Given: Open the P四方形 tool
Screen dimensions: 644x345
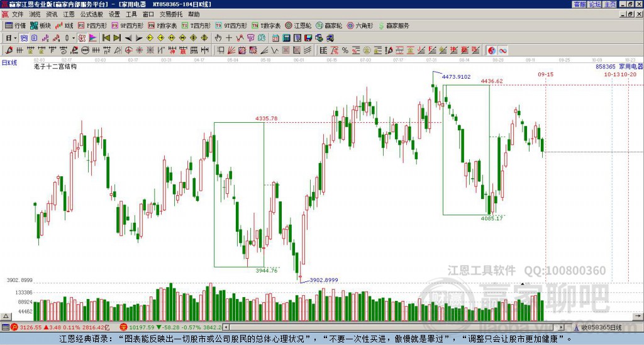Looking at the screenshot, I should pyautogui.click(x=93, y=25).
